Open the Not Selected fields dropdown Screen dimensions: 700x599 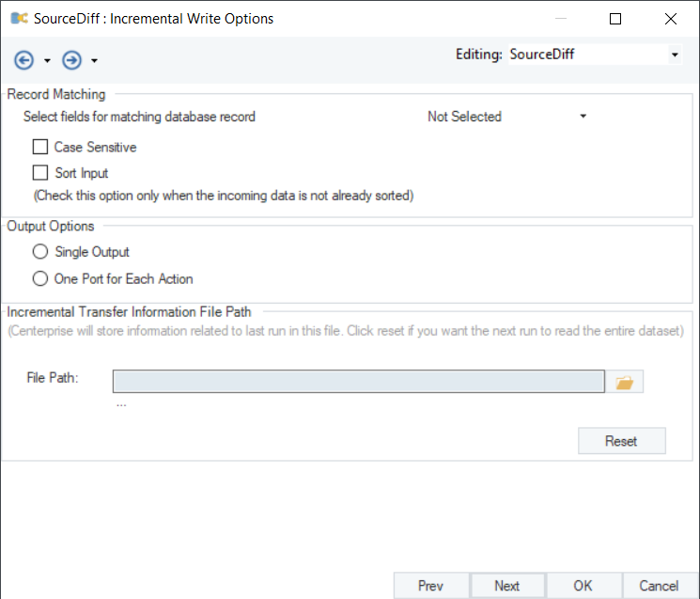(583, 117)
